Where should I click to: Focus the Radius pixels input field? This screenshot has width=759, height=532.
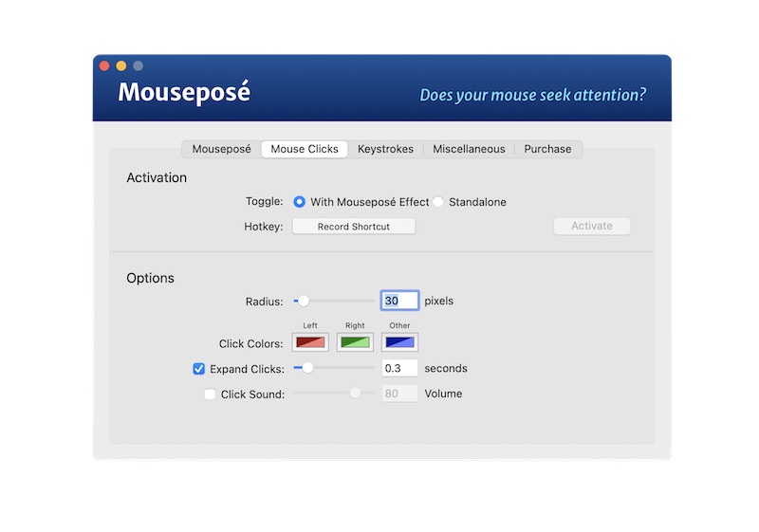point(399,301)
